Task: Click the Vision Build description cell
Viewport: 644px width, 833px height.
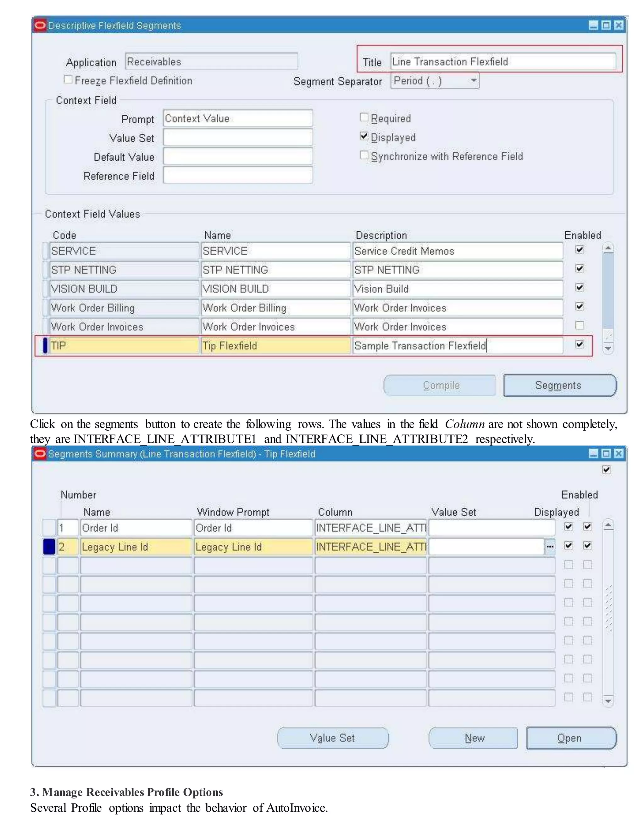Action: pos(458,289)
